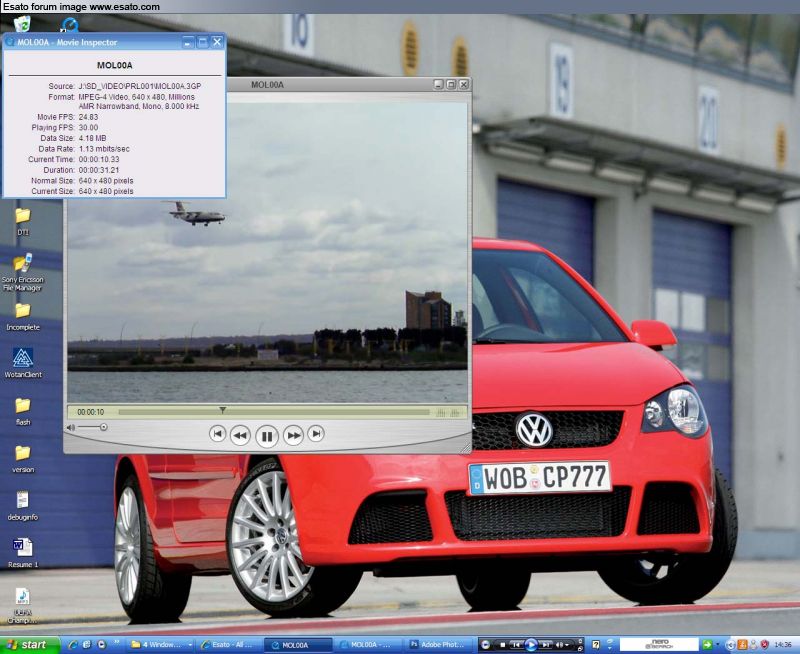Click the Data Rate value 1.13 mbits/sec
The width and height of the screenshot is (800, 654).
tap(104, 149)
